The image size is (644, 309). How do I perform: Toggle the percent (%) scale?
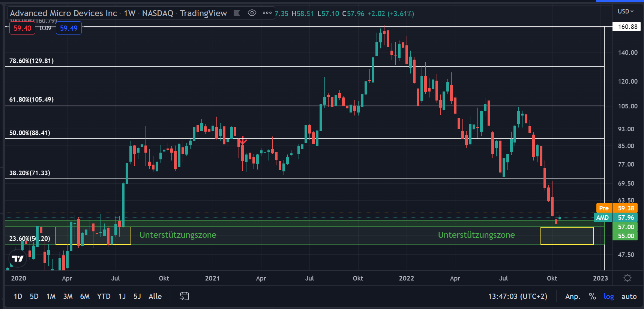592,296
